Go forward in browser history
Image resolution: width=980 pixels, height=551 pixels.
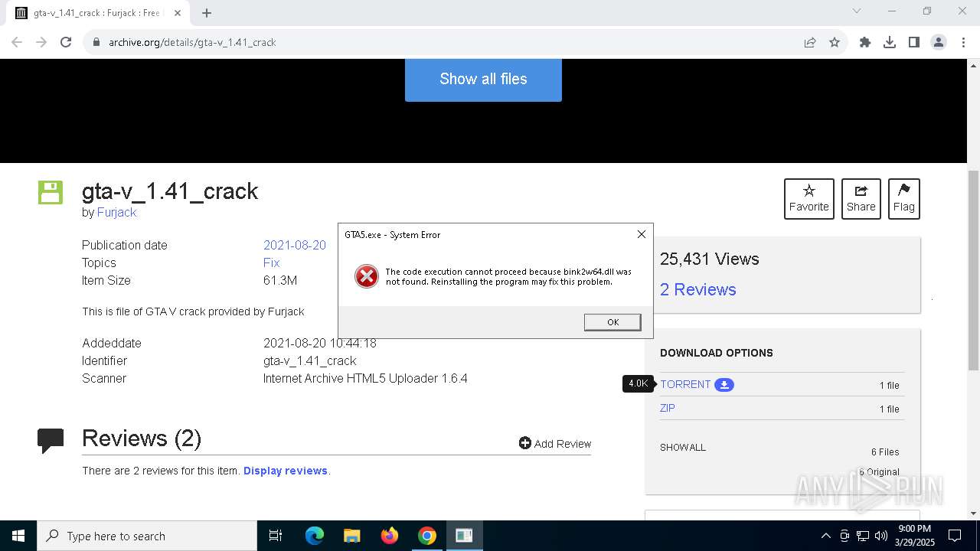click(41, 42)
